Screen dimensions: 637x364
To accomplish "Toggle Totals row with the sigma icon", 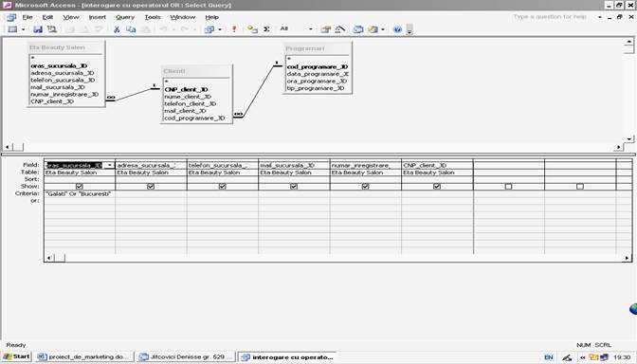I will click(x=266, y=29).
